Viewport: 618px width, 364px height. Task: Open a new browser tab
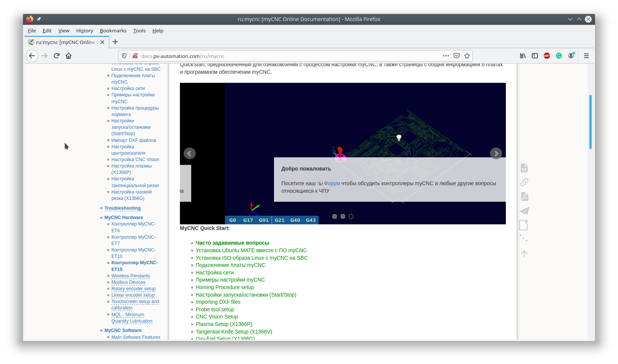click(115, 42)
